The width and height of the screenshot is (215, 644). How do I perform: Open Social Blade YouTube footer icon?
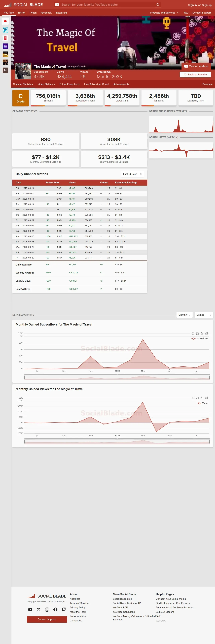tap(30, 610)
